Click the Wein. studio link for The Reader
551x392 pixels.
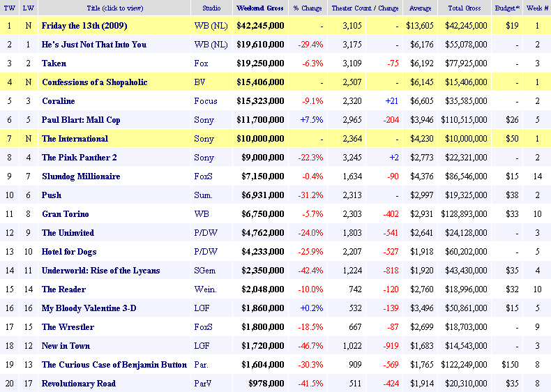(205, 289)
